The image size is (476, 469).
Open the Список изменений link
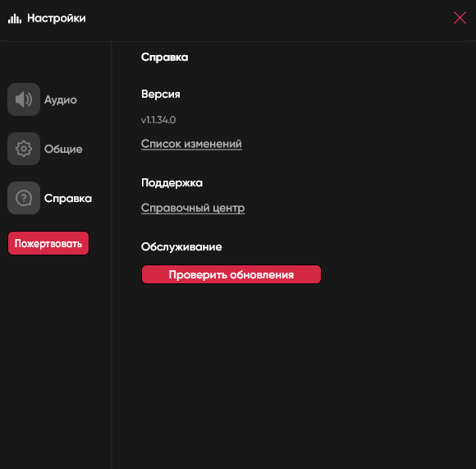pos(191,144)
